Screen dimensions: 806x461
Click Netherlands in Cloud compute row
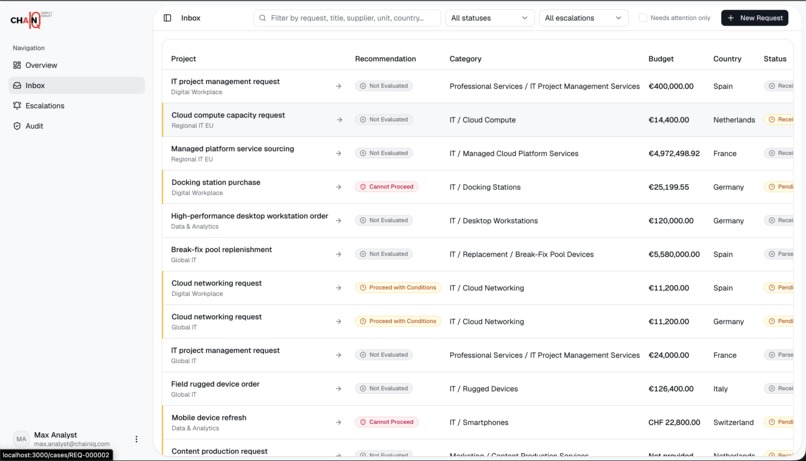(734, 120)
